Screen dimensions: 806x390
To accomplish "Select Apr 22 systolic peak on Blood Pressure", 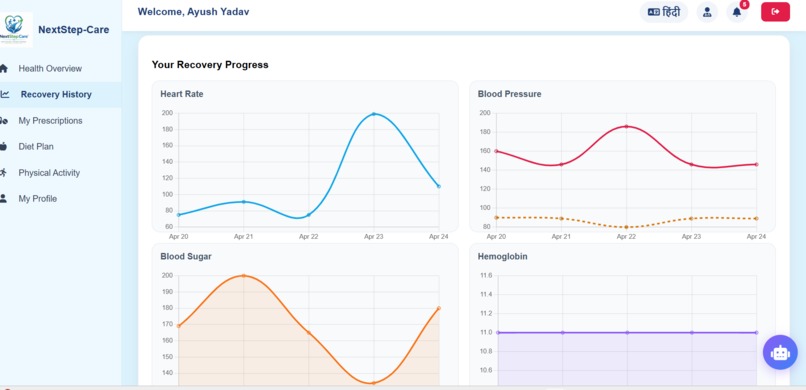I will tap(626, 126).
